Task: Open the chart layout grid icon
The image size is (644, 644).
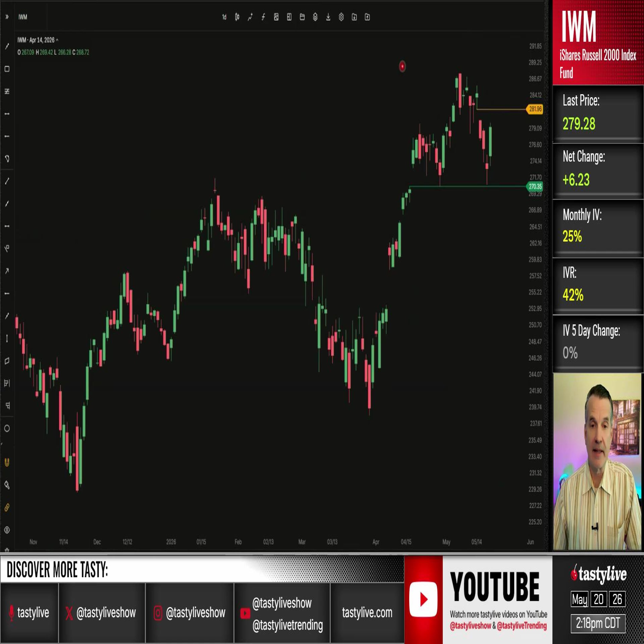Action: coord(289,17)
